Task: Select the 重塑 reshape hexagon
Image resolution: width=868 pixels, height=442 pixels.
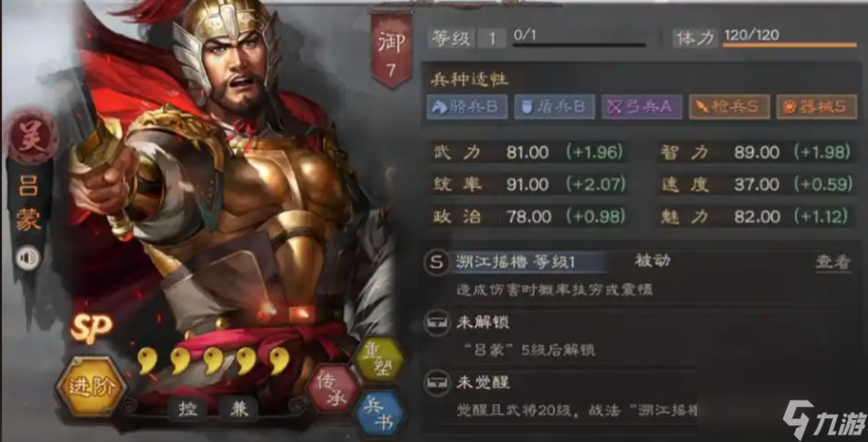Action: click(x=379, y=358)
